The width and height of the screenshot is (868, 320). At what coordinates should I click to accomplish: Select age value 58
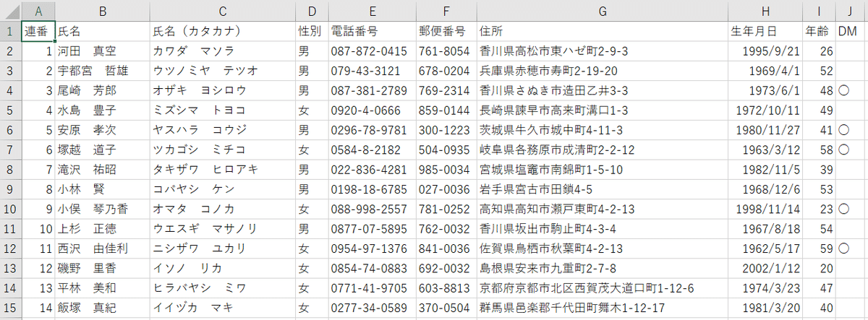(x=820, y=150)
